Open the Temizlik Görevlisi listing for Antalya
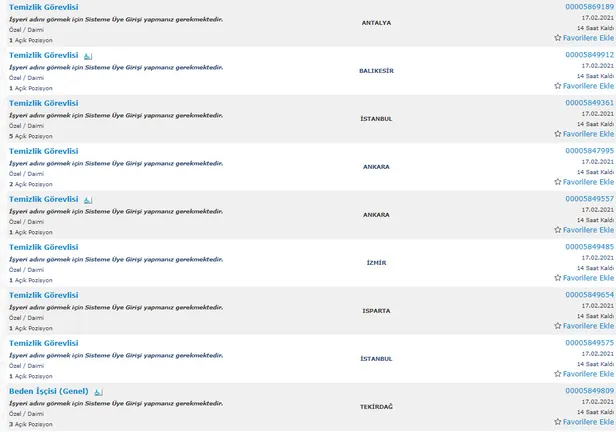This screenshot has height=432, width=616. [x=43, y=7]
